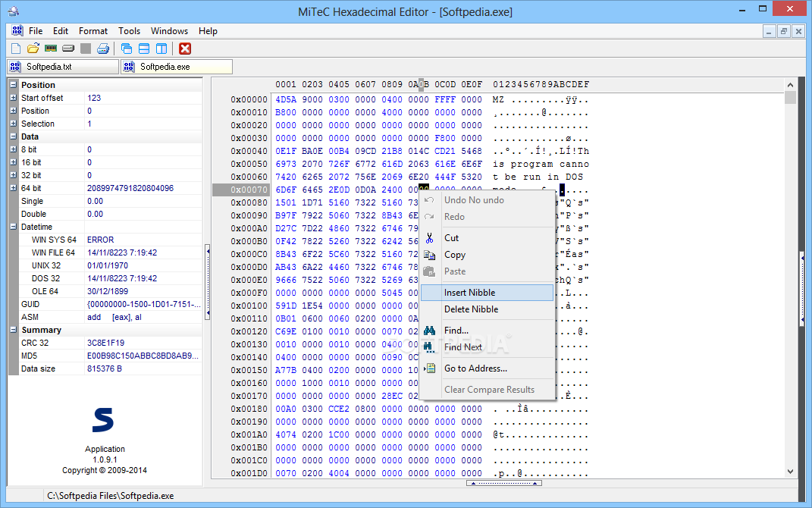Expand the 32 bit row
The height and width of the screenshot is (508, 812).
[x=14, y=175]
